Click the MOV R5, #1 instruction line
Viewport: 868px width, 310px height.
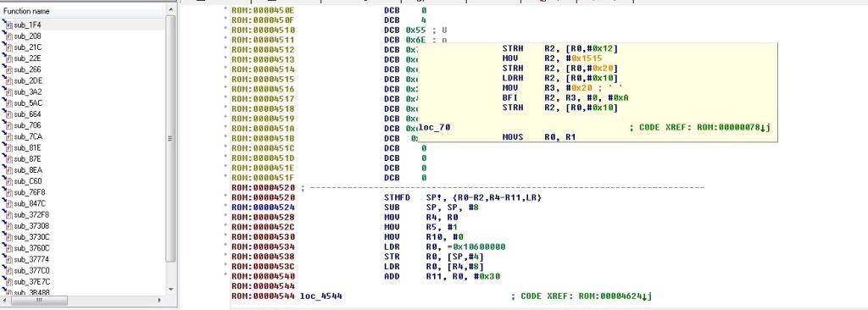[x=420, y=227]
